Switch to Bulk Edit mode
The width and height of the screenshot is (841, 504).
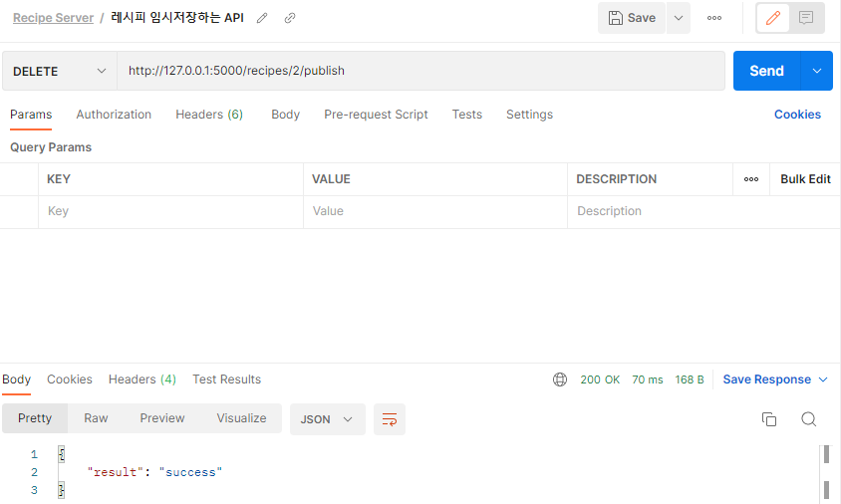[805, 179]
